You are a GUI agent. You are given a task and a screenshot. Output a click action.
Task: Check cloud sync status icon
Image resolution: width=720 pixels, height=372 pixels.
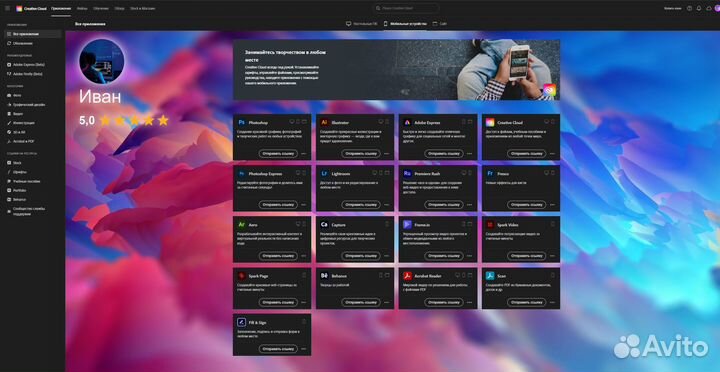(709, 8)
